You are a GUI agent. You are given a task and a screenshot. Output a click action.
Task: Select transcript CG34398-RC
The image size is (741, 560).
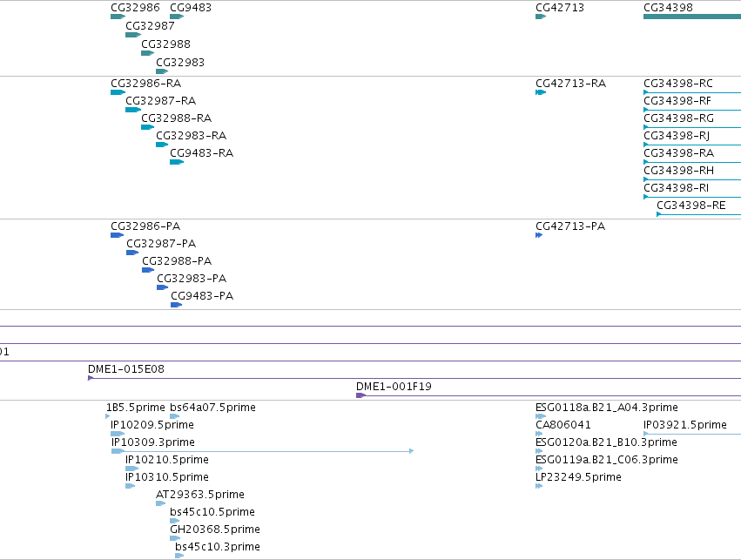[x=692, y=92]
